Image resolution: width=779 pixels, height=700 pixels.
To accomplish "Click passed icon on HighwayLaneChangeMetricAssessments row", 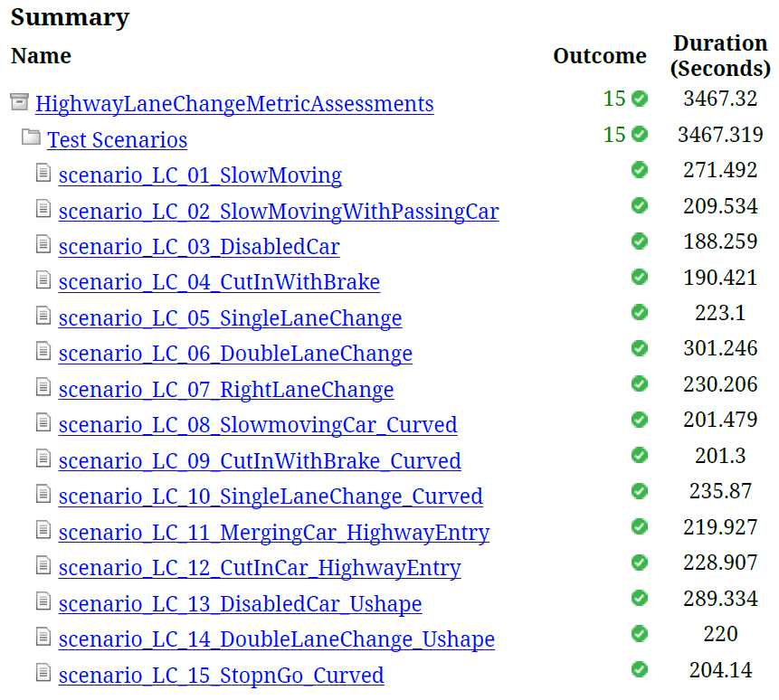I will [640, 99].
